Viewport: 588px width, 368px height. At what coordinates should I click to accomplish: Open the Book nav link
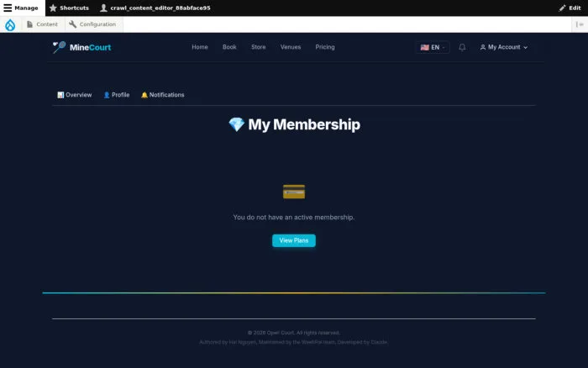[x=229, y=47]
